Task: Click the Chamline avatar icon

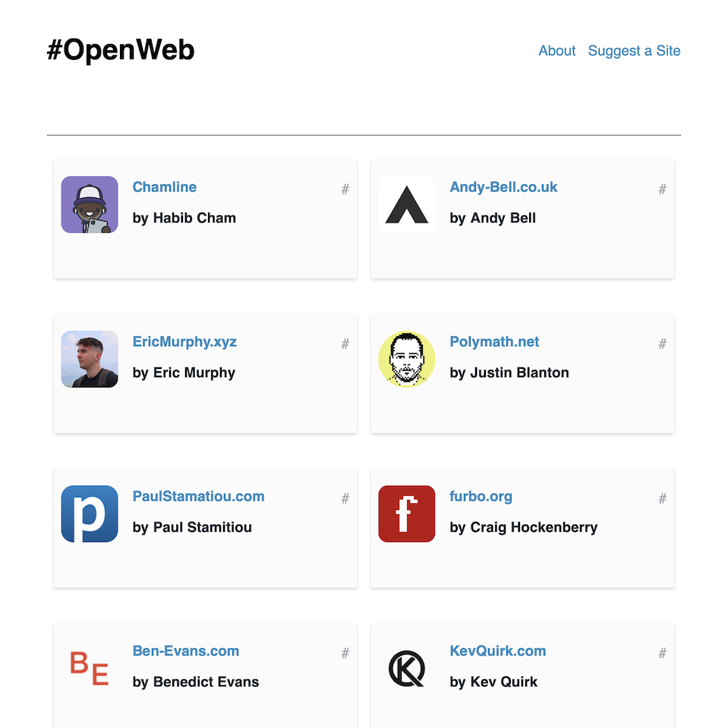Action: [x=90, y=205]
